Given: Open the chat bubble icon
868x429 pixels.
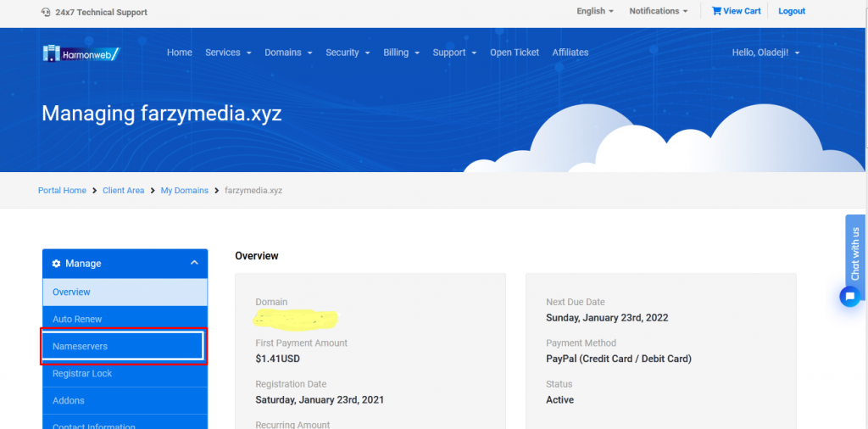Looking at the screenshot, I should click(849, 297).
